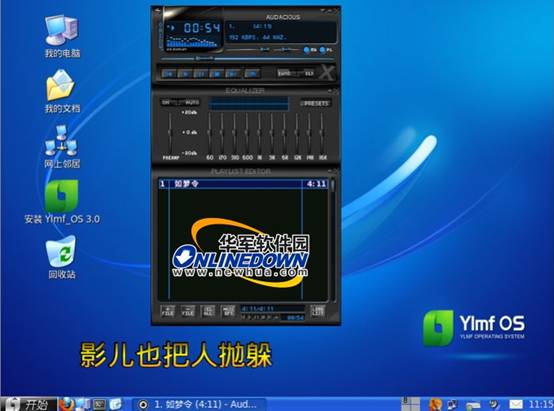Select playlist entry 1 如梦令
554x411 pixels.
click(x=243, y=184)
